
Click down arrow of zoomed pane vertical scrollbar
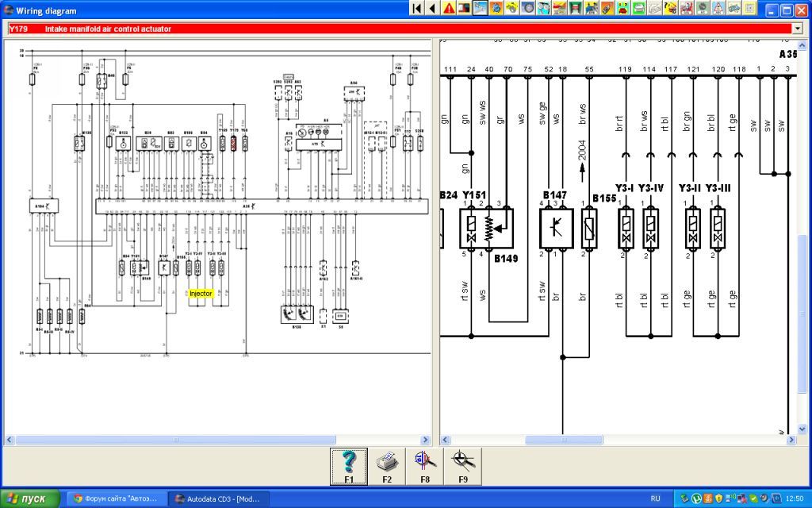(802, 429)
